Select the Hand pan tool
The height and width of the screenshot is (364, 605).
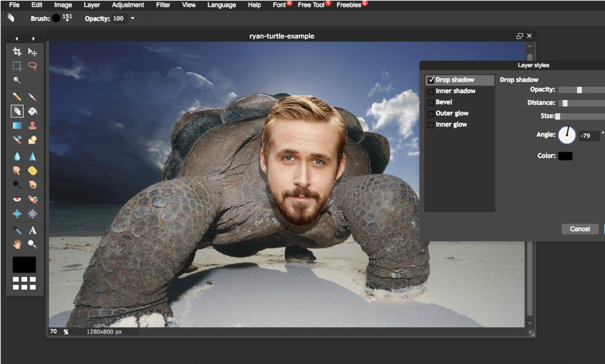(x=17, y=245)
